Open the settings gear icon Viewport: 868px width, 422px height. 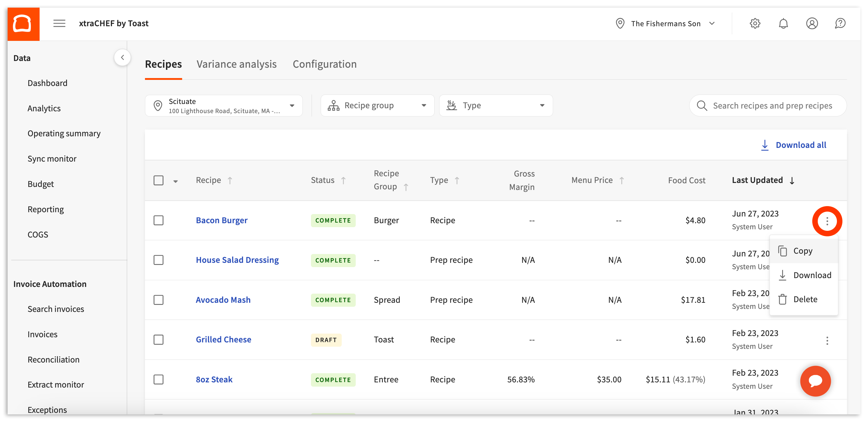point(755,23)
